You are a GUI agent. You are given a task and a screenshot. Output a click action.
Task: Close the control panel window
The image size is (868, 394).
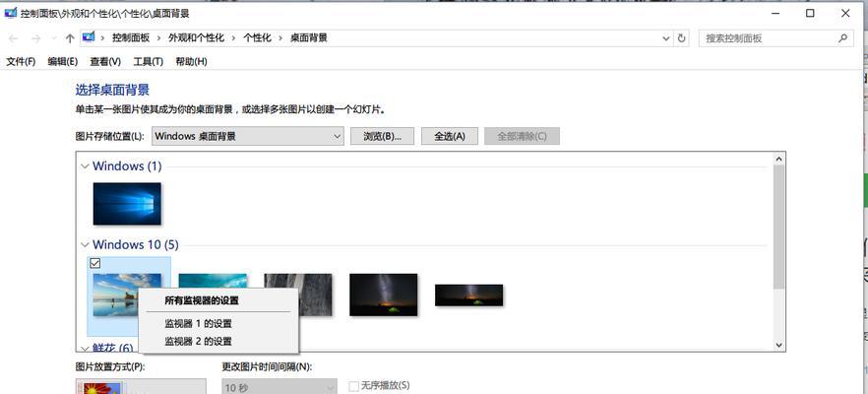(845, 14)
